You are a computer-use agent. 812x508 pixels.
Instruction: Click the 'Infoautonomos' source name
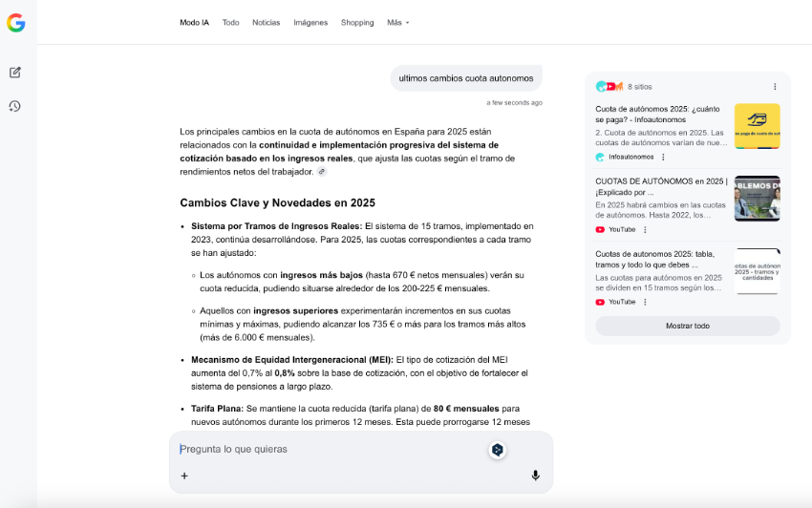630,157
